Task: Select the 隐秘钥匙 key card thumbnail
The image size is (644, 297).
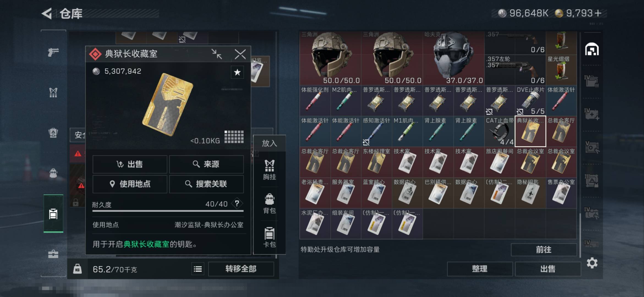Action: pos(530,193)
